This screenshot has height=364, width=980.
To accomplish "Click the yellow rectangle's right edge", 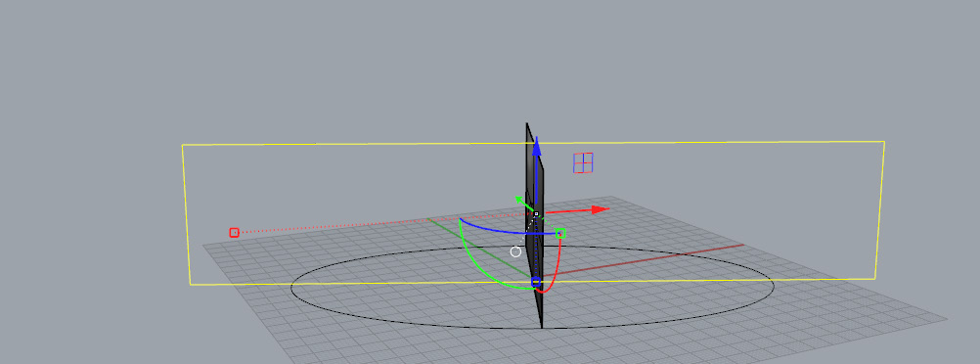I will click(x=879, y=210).
